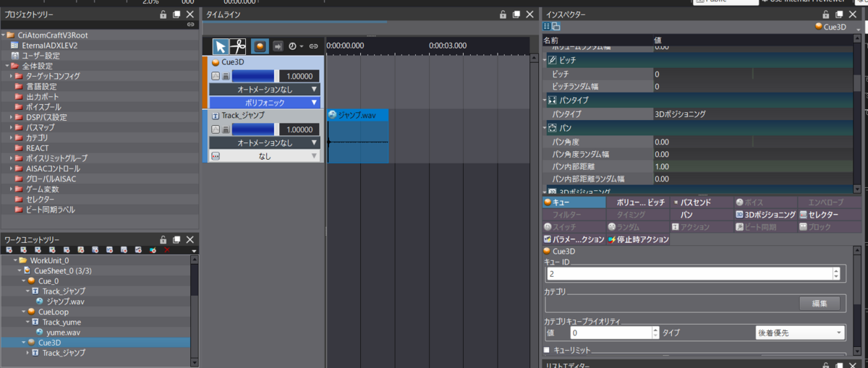Open Cue3D automation dropdown オートメーションなし
The width and height of the screenshot is (868, 368).
[x=265, y=90]
